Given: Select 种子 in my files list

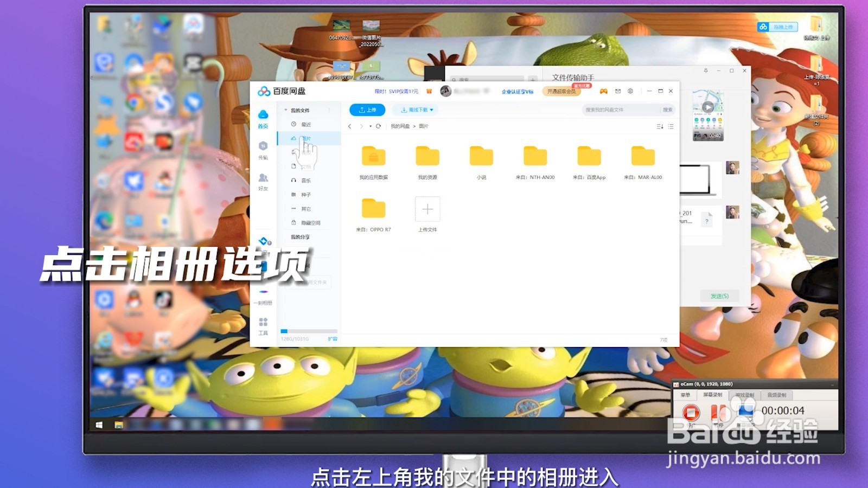Looking at the screenshot, I should [x=309, y=195].
